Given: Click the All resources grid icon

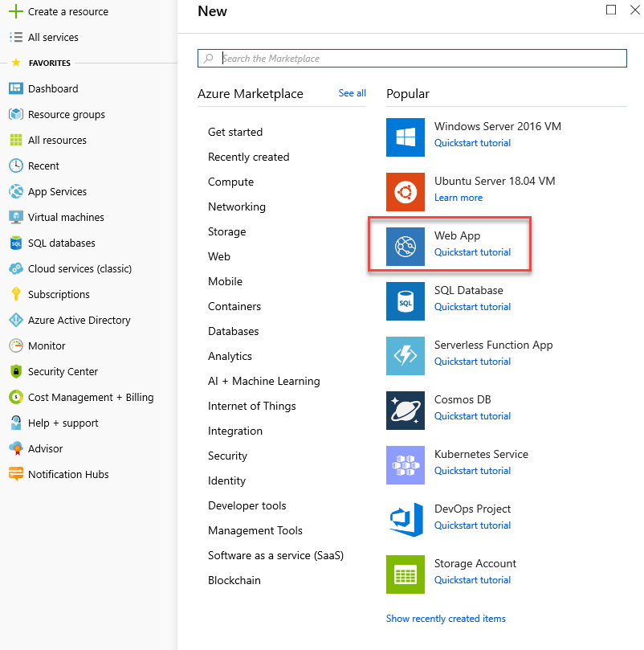Looking at the screenshot, I should [x=16, y=140].
